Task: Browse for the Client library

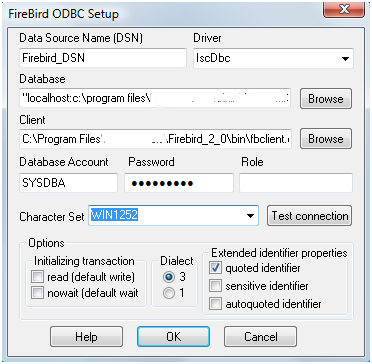Action: point(326,139)
